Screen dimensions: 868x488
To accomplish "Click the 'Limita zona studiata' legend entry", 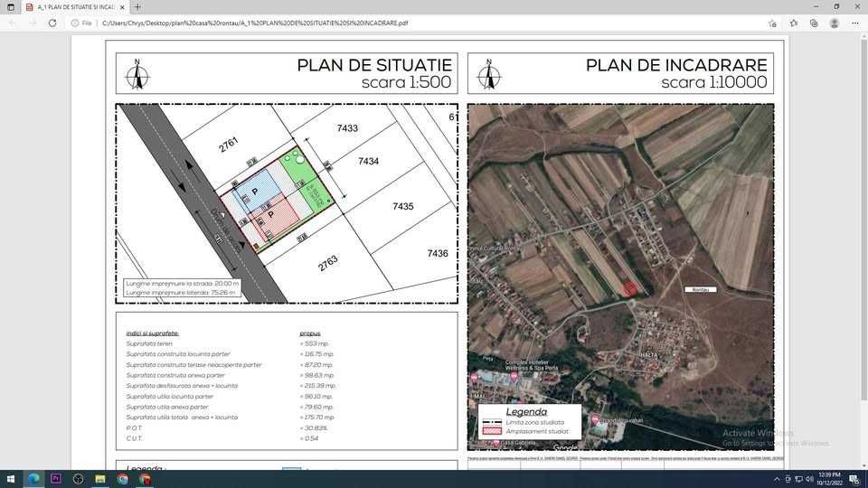I will click(534, 422).
